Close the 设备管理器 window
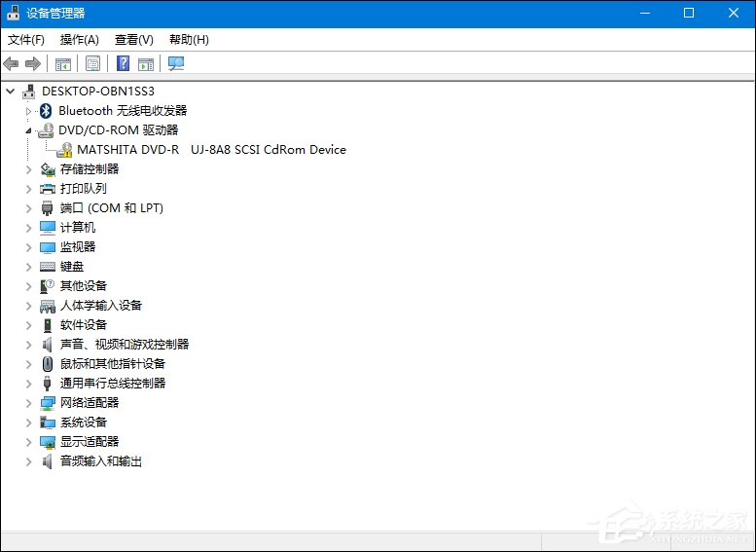This screenshot has height=552, width=756. point(734,13)
